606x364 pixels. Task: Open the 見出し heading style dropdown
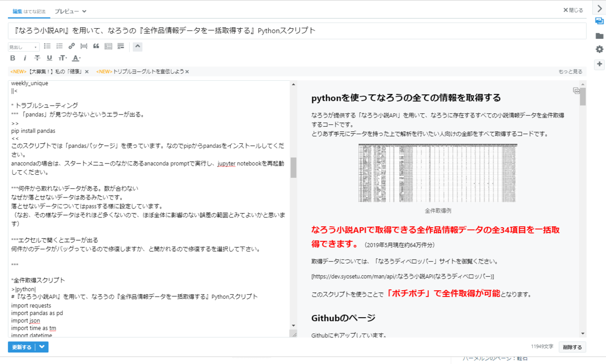pyautogui.click(x=23, y=46)
